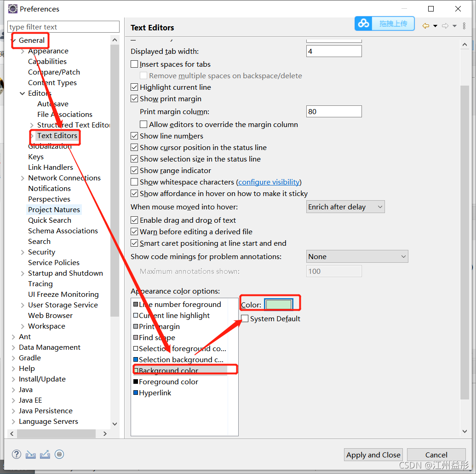Click the Export preferences icon
Viewport: 476px width, 474px height.
pos(45,454)
